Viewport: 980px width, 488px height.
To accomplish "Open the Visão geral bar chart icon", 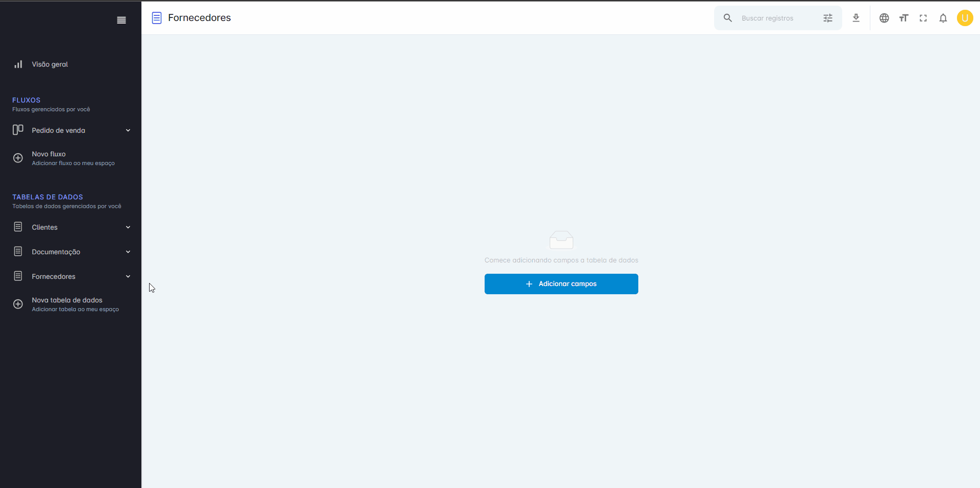I will pos(18,64).
